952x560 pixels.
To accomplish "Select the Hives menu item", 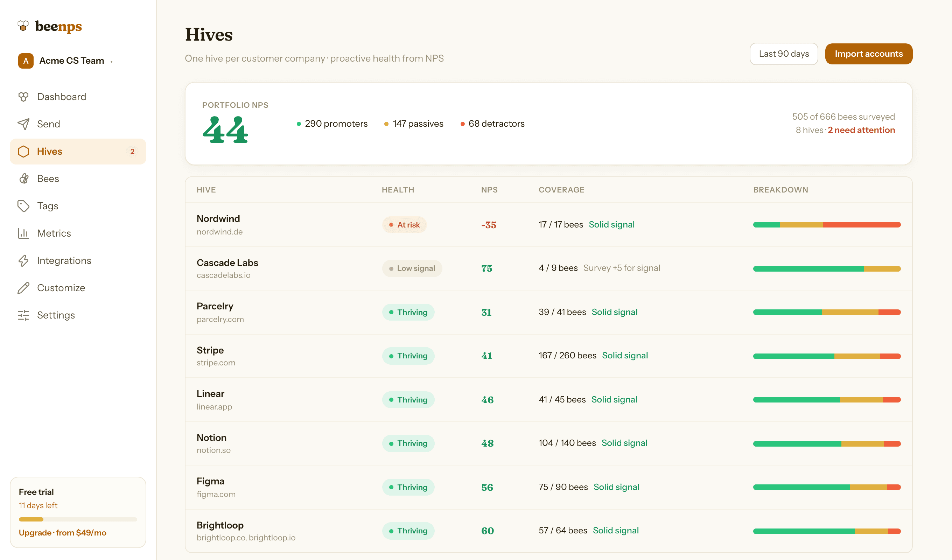I will [78, 152].
